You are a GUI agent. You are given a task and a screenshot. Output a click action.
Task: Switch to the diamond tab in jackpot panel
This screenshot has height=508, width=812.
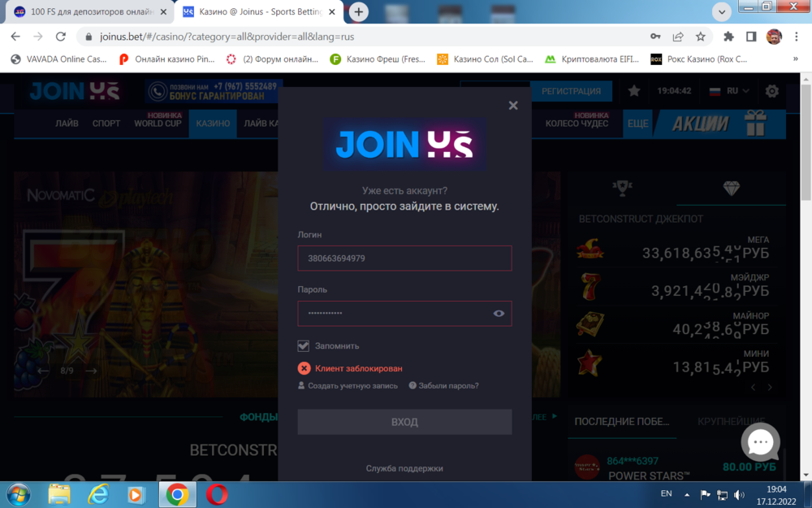pos(732,188)
